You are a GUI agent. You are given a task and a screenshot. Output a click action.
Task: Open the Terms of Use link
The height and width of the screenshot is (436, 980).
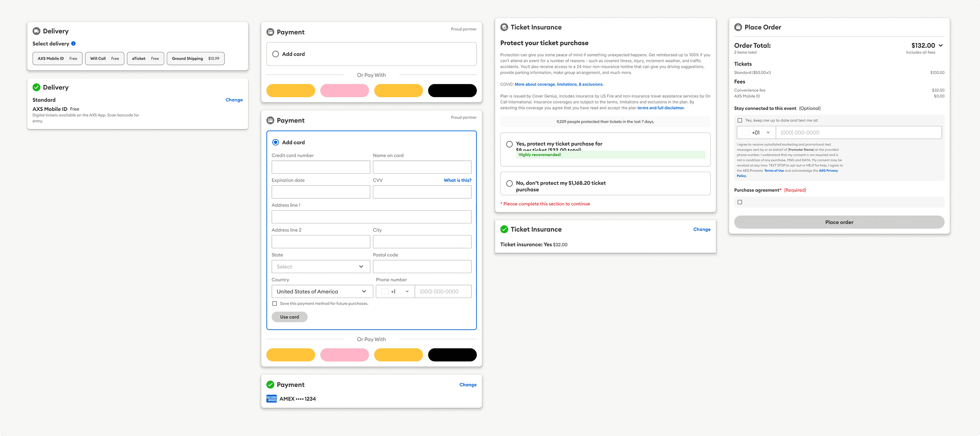[x=774, y=171]
